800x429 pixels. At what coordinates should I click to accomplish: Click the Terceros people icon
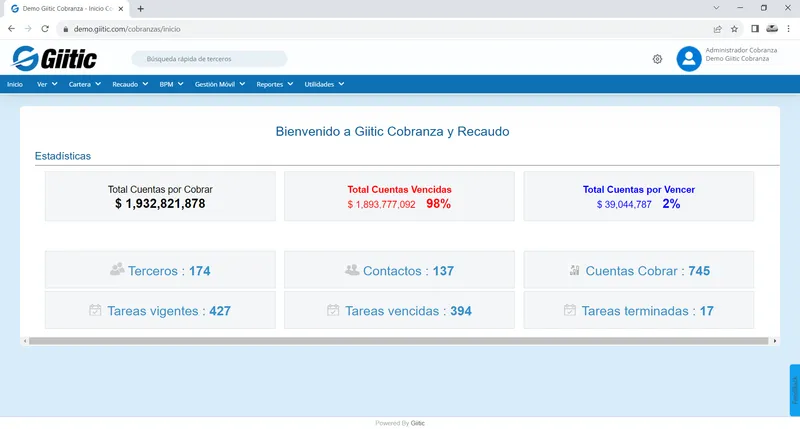(117, 269)
